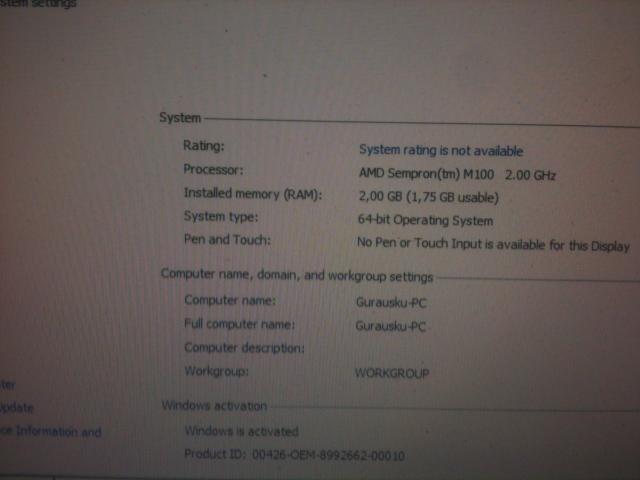Screen dimensions: 640x480
Task: Click the 64-bit Operating System text
Action: tap(425, 220)
